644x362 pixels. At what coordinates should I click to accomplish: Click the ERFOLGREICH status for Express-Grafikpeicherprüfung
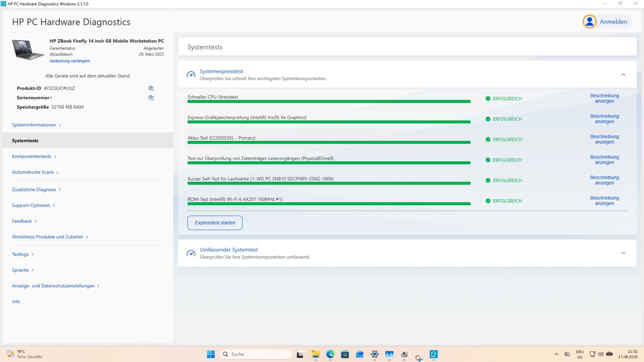point(507,119)
